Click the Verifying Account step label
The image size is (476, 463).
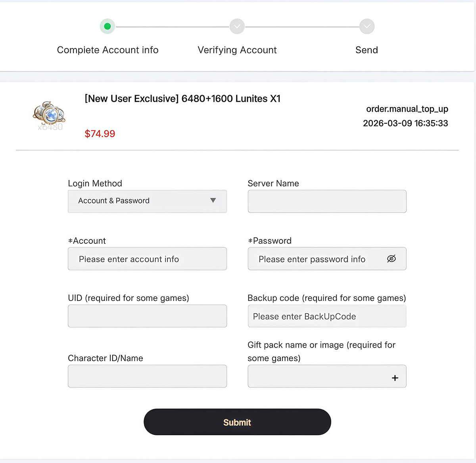[237, 50]
